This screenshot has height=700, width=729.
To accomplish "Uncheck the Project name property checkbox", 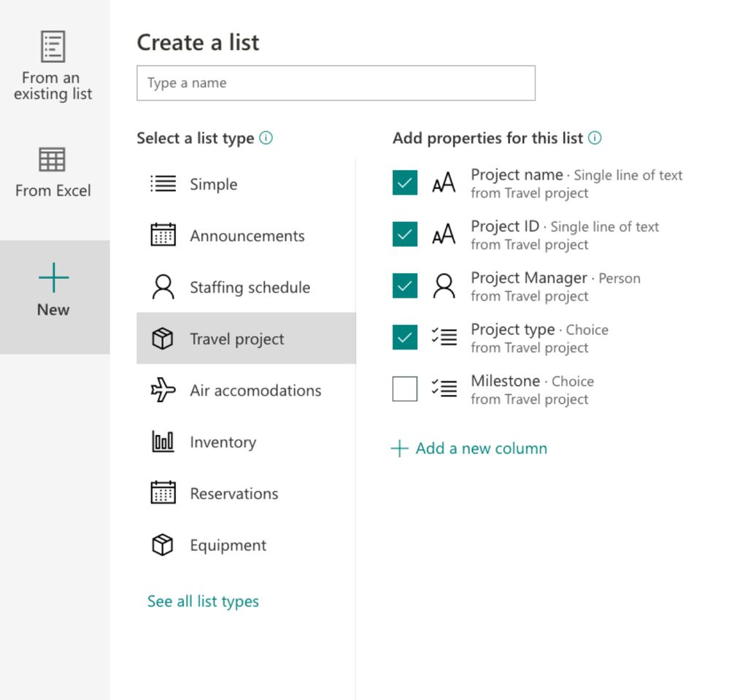I will (404, 182).
